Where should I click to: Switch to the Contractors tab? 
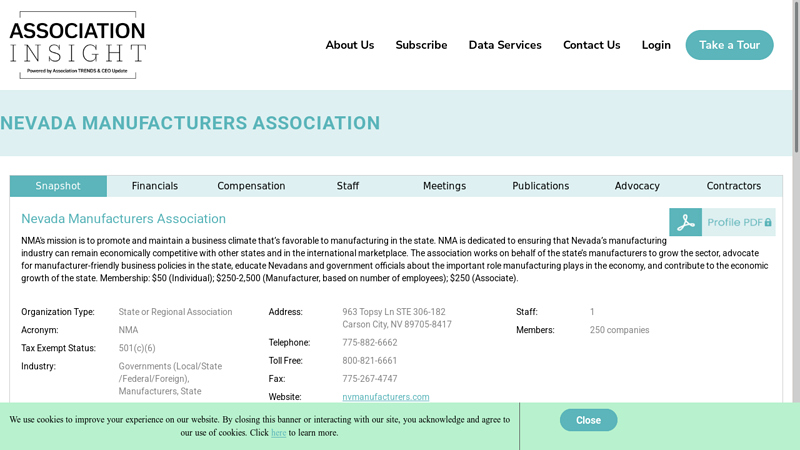click(x=734, y=186)
